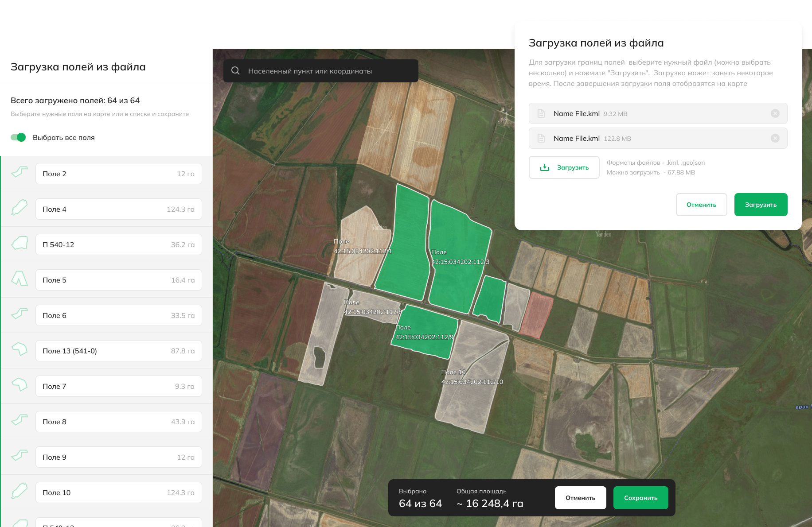Click Сохранить in the bottom bar

(641, 498)
